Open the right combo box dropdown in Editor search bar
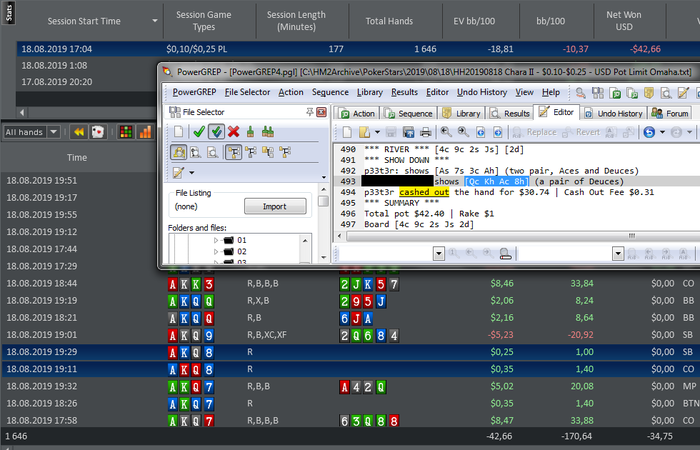 tap(618, 254)
